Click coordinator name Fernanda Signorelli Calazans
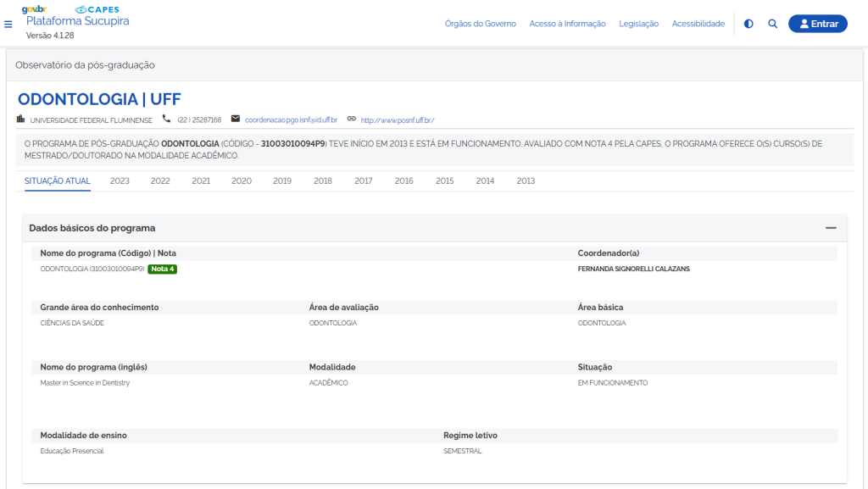868x489 pixels. [x=634, y=269]
